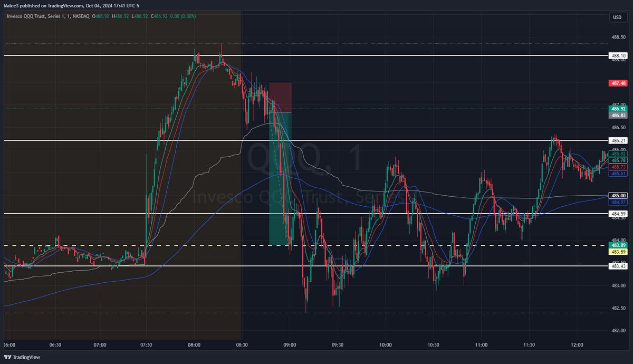Image resolution: width=633 pixels, height=364 pixels.
Task: Select the 488.10 horizontal line price label
Action: click(618, 55)
